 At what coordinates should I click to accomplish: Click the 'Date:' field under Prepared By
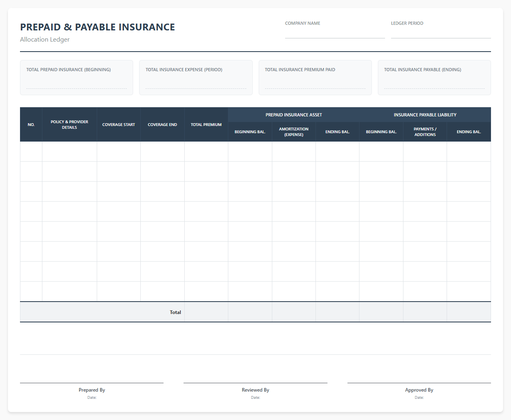click(x=92, y=397)
